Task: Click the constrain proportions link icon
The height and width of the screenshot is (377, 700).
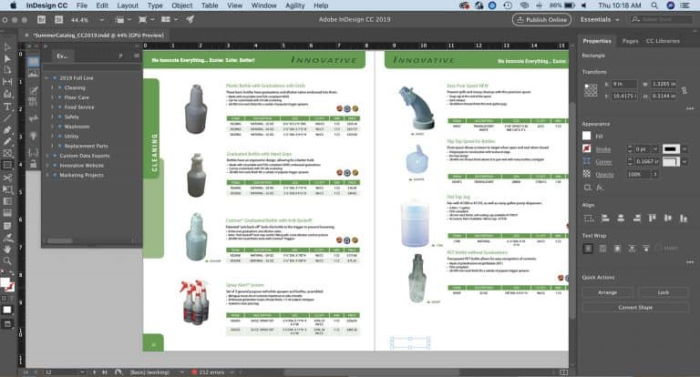Action: (684, 90)
